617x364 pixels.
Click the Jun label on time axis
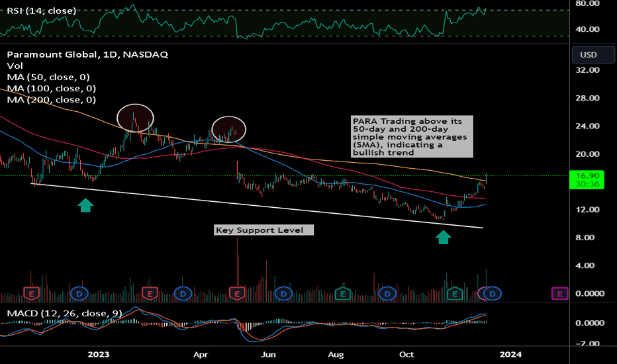coord(268,355)
